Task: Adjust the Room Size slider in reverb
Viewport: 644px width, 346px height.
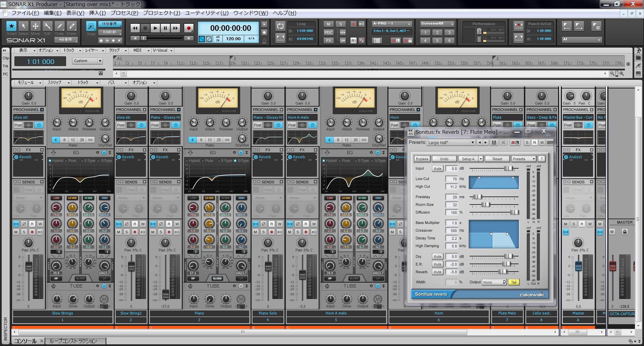Action: click(485, 205)
